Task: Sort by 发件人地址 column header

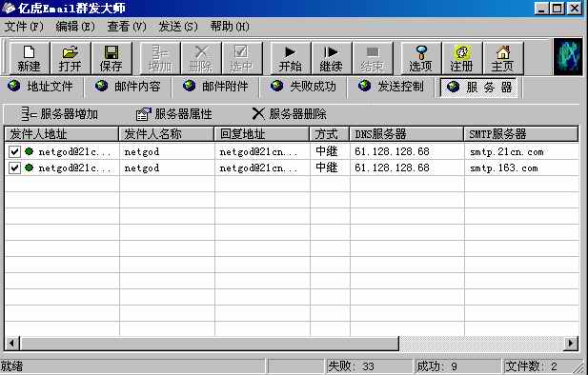Action: pyautogui.click(x=62, y=134)
